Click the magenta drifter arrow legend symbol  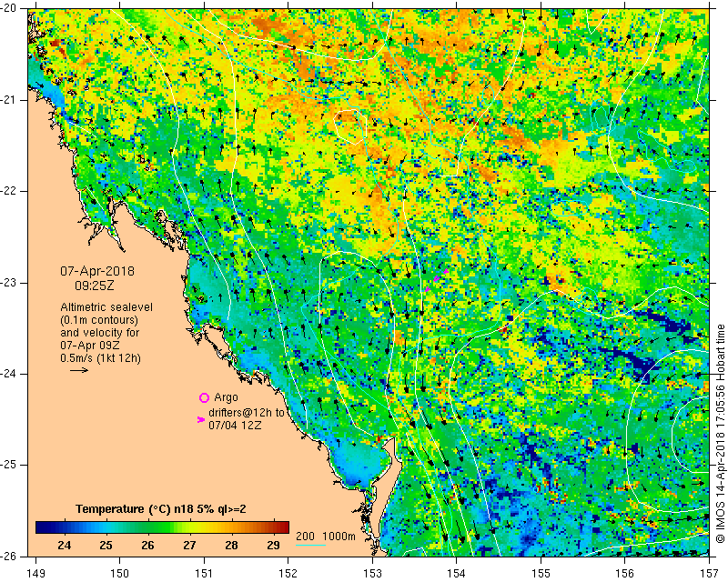click(x=201, y=419)
